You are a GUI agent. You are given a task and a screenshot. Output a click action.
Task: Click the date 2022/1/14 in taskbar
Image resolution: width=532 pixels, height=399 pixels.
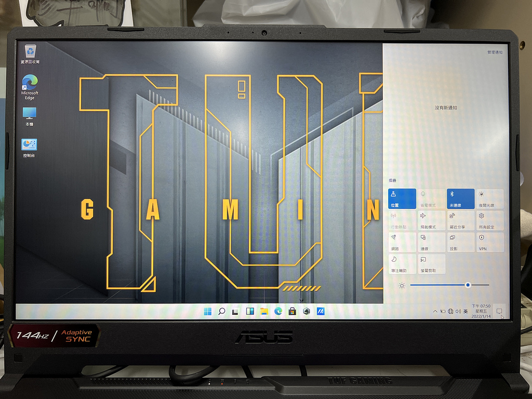[481, 316]
